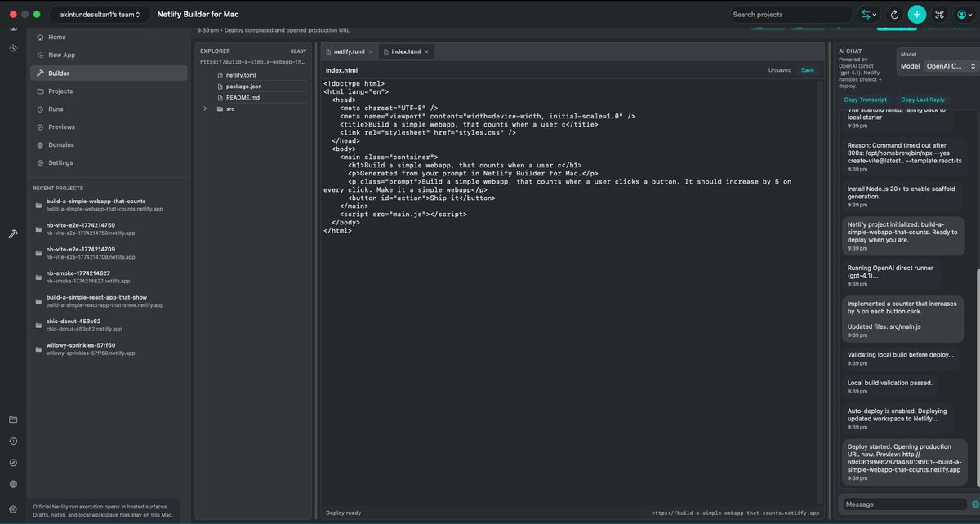
Task: Click the Previews compass icon in sidebar
Action: click(40, 127)
